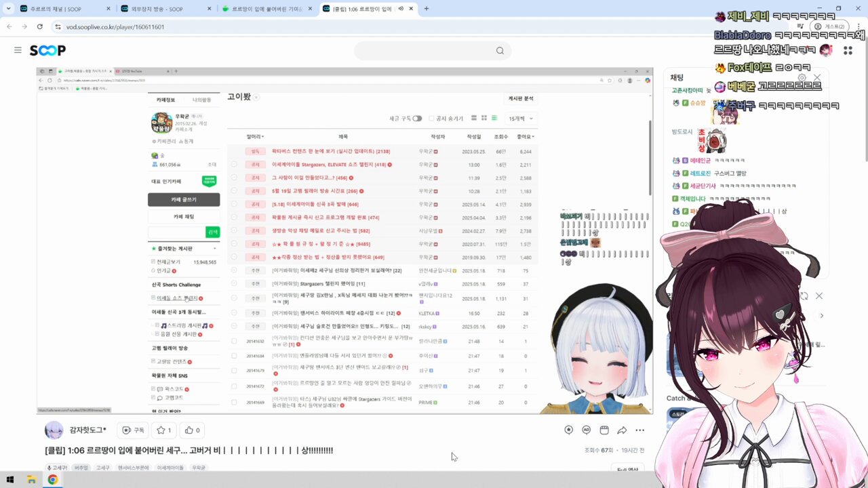Screen dimensions: 868x488
Task: Share the clip via arrow icon
Action: point(622,430)
